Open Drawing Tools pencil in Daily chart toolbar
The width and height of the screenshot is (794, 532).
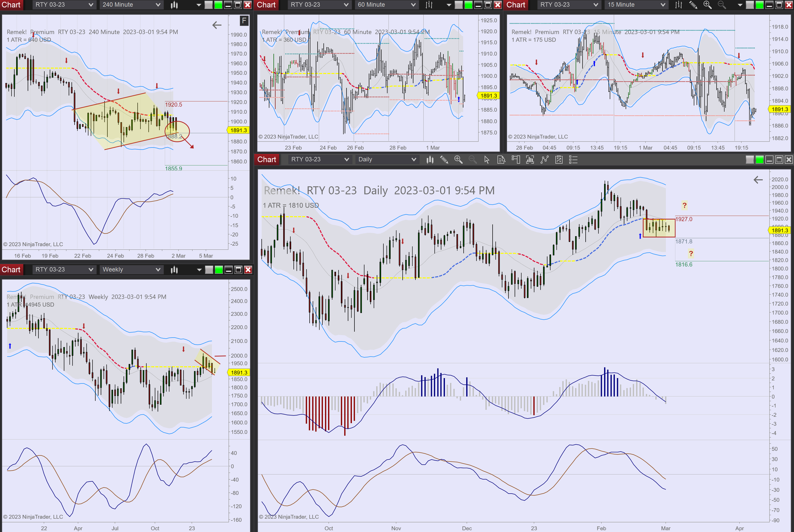444,159
